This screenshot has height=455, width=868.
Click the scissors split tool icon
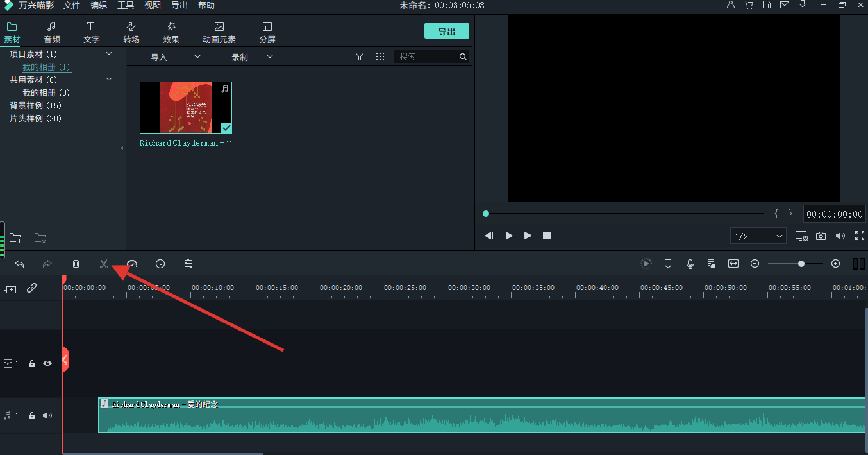tap(104, 264)
